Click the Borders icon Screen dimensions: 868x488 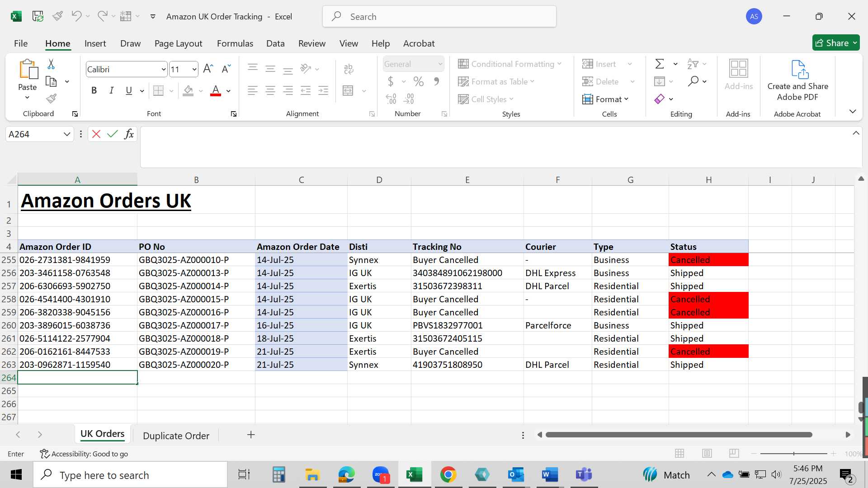coord(158,90)
